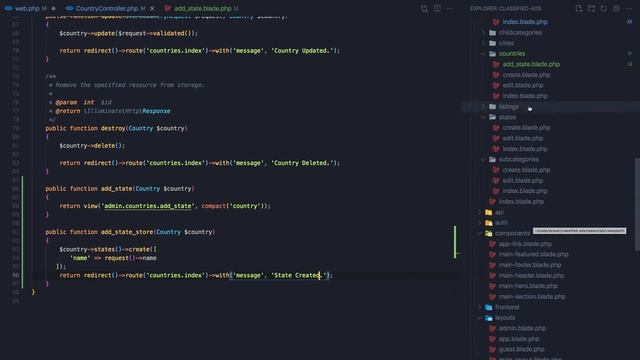The width and height of the screenshot is (640, 360).
Task: Click Blade icon beside main-hero.blade.php
Action: (492, 286)
